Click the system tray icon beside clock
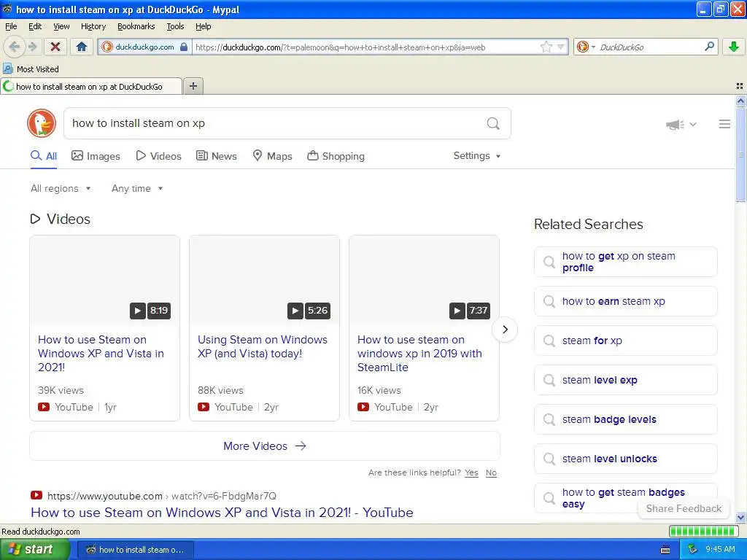The height and width of the screenshot is (560, 747). click(x=693, y=550)
